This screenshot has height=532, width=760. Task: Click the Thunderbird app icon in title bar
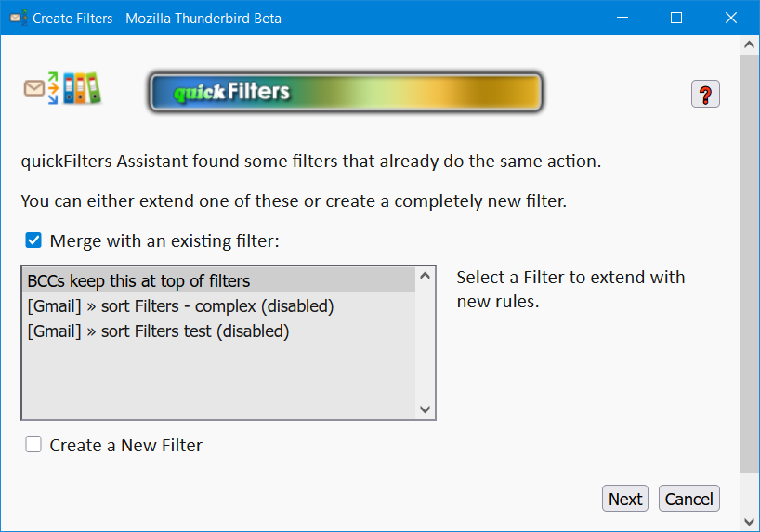19,18
